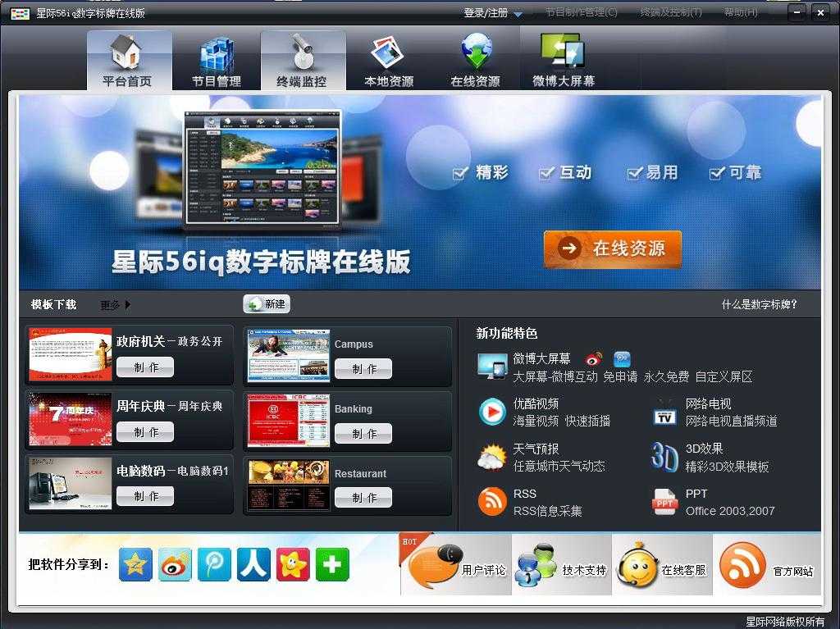Click 微博大屏幕 feature title text
The width and height of the screenshot is (840, 629).
point(541,358)
